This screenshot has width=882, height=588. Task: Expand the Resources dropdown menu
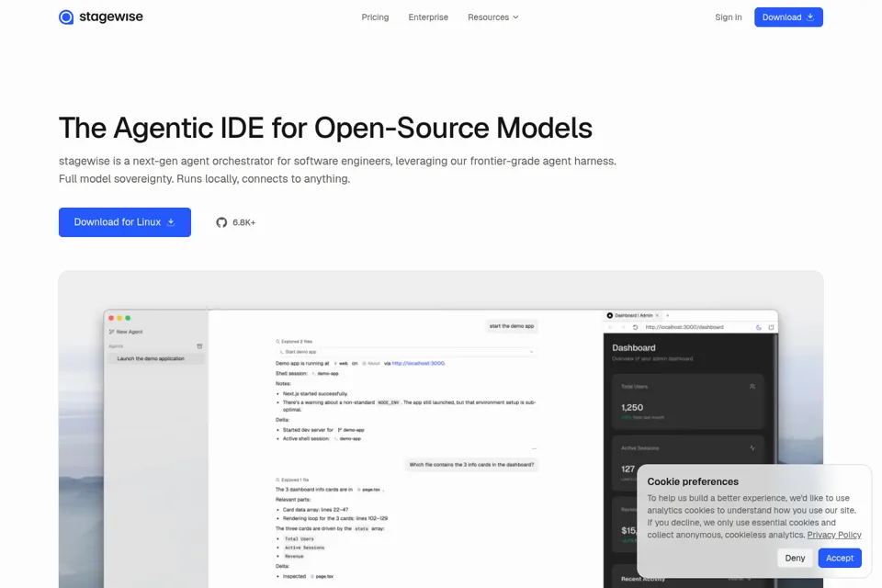point(492,17)
